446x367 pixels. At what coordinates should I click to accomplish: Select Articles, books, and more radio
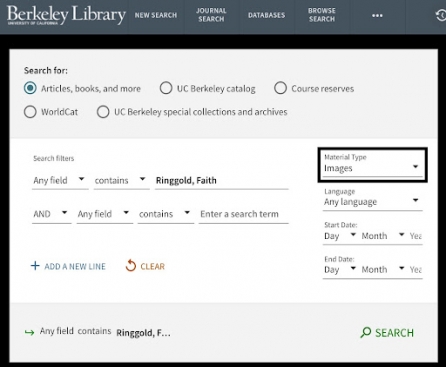(30, 88)
